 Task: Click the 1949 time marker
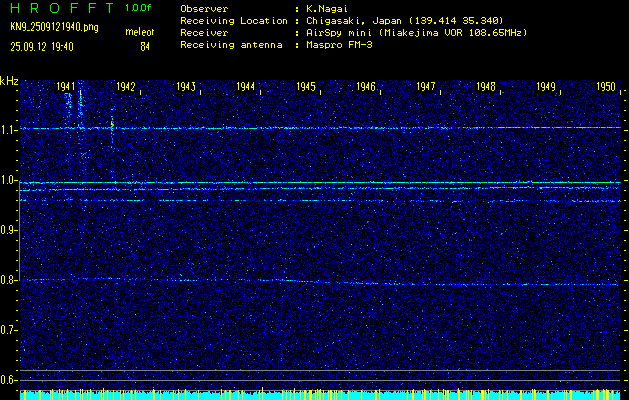click(546, 87)
